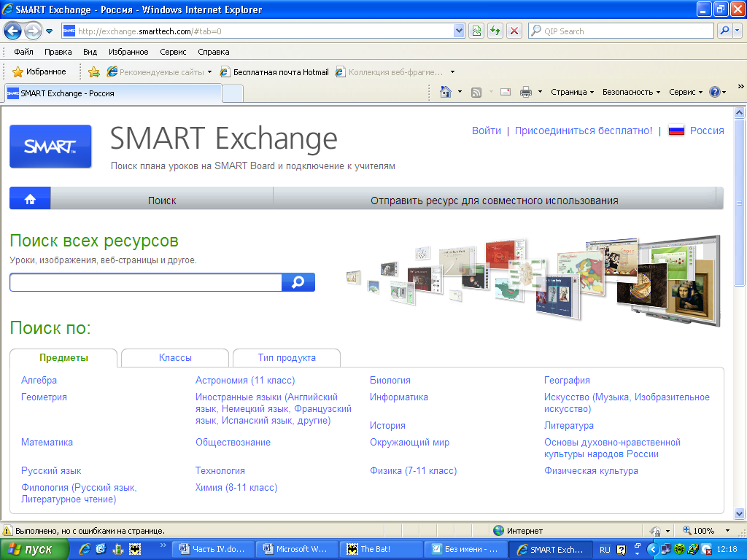Expand the print options dropdown arrow
Screen dimensions: 747x560
coord(540,92)
